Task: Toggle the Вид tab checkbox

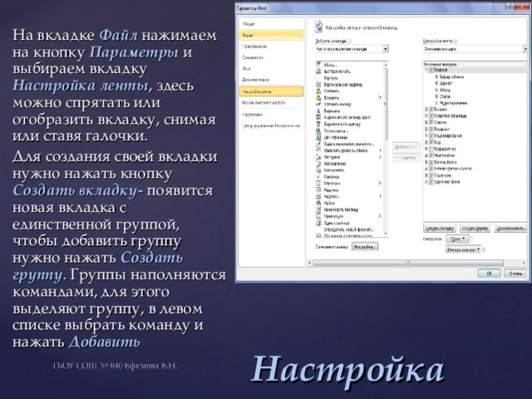Action: (431, 142)
